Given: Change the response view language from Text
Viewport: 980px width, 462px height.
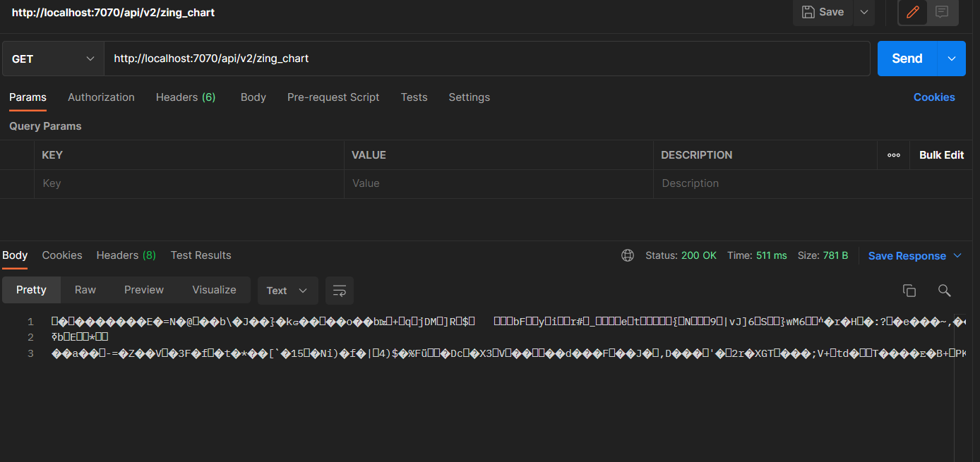Looking at the screenshot, I should (x=287, y=290).
